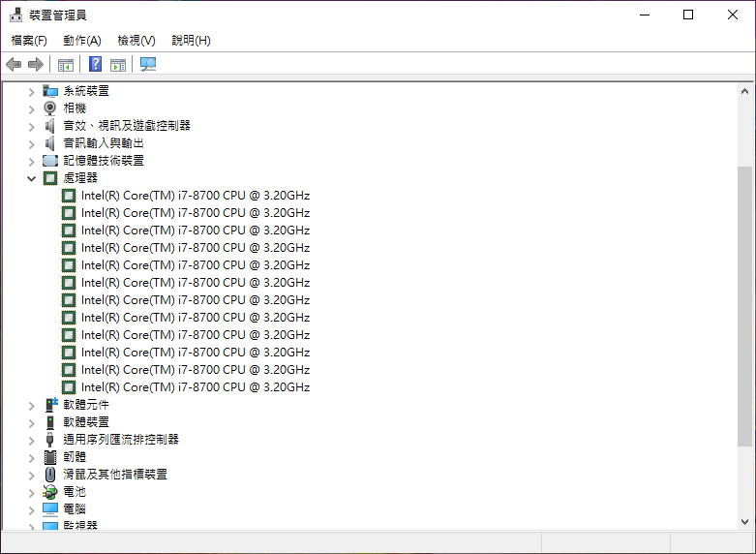
Task: Minimize the 裝置管理員 window
Action: pyautogui.click(x=645, y=15)
